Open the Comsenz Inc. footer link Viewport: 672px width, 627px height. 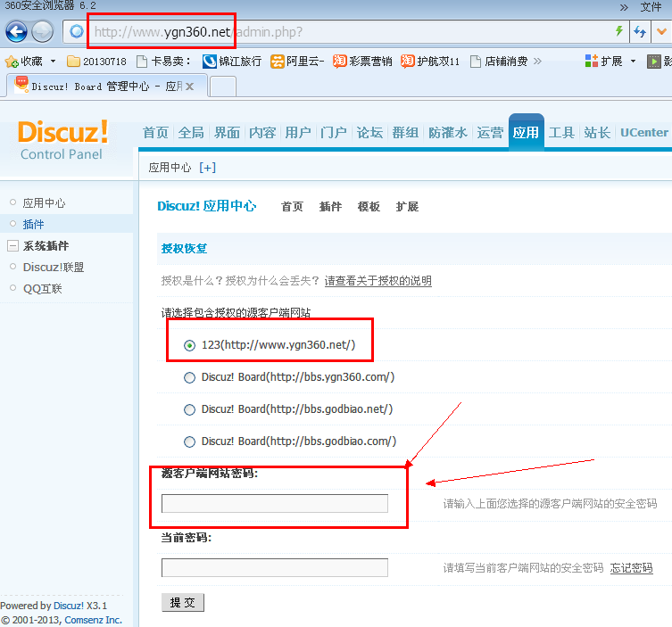(94, 620)
